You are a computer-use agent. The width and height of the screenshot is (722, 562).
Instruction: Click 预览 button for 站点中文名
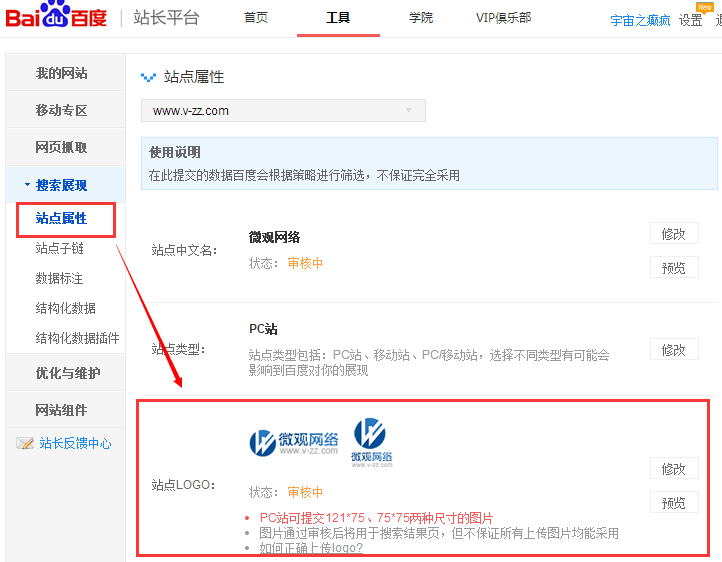click(674, 267)
